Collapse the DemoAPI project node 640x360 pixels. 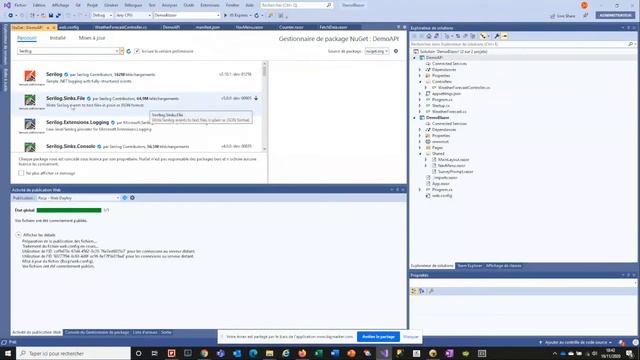[415, 58]
